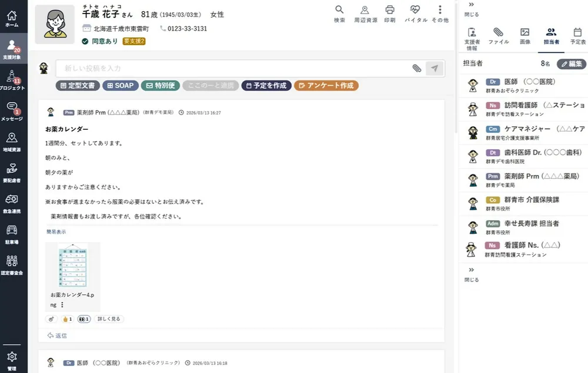
Task: Select 医師 (○○医院) in 担当者 list
Action: click(524, 85)
